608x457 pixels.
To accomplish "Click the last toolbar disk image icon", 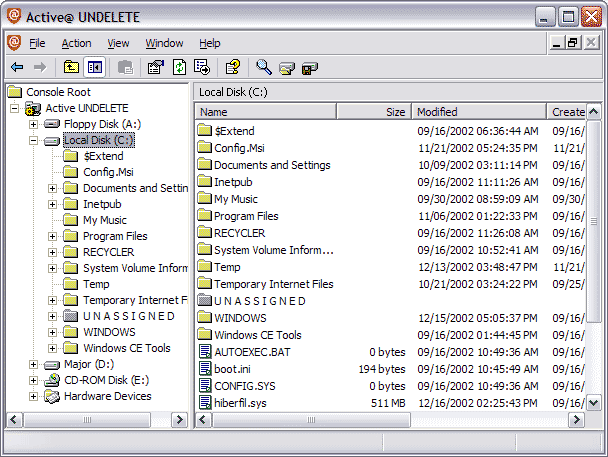I will coord(310,69).
